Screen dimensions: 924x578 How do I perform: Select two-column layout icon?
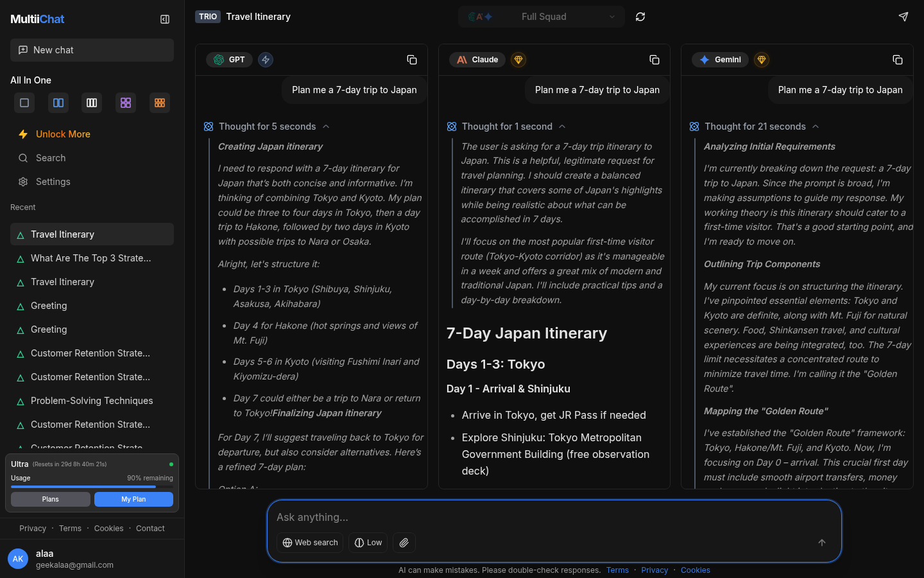coord(58,103)
